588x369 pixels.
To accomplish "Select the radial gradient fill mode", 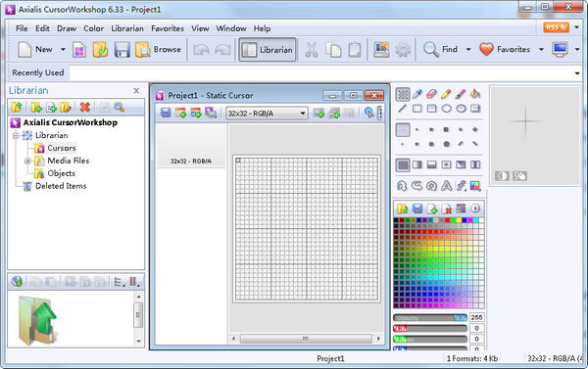I will [446, 164].
